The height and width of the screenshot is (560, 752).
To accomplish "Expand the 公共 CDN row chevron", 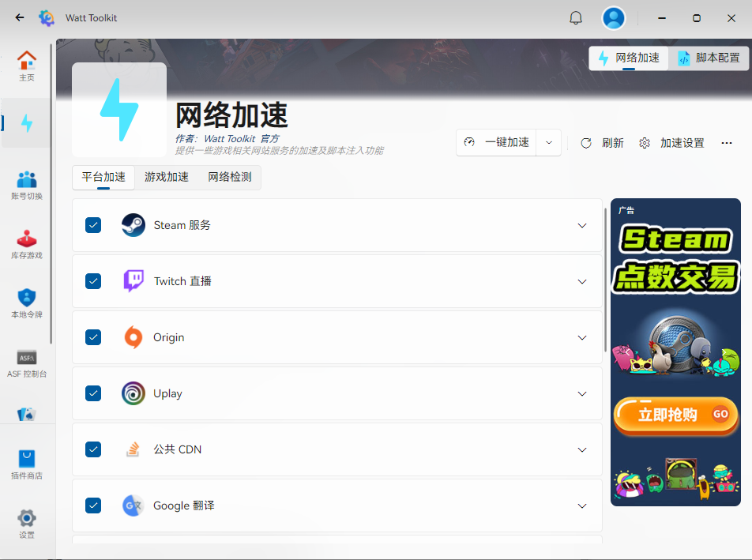I will [582, 449].
